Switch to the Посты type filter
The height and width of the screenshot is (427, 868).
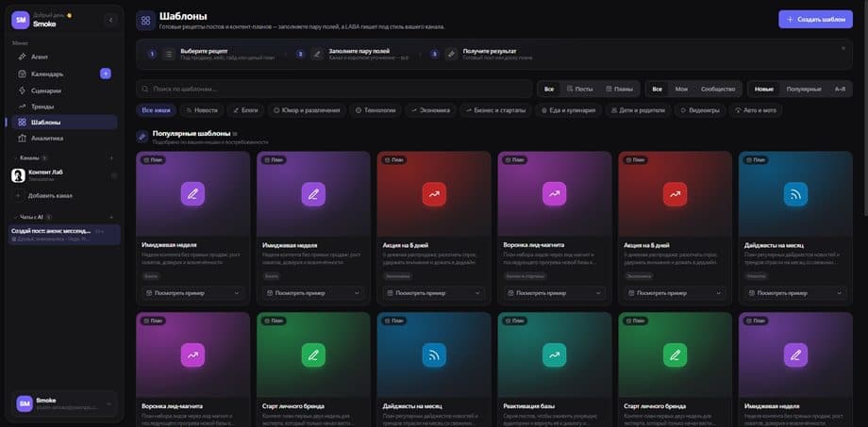point(579,89)
